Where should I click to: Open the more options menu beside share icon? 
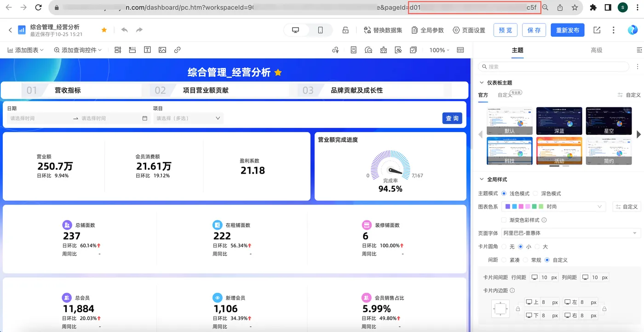pyautogui.click(x=614, y=30)
